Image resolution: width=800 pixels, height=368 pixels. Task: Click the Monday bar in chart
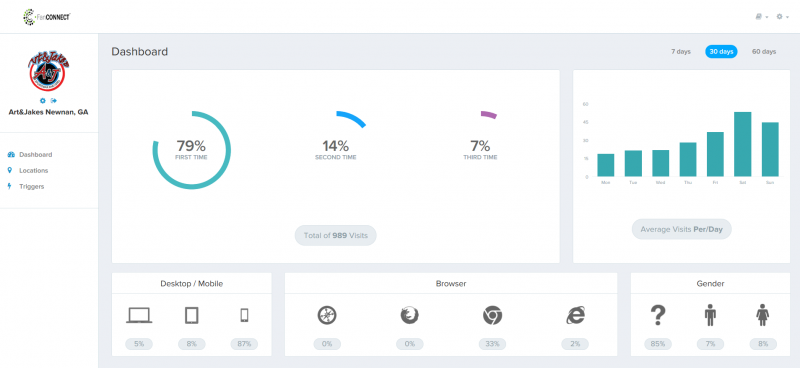coord(606,165)
